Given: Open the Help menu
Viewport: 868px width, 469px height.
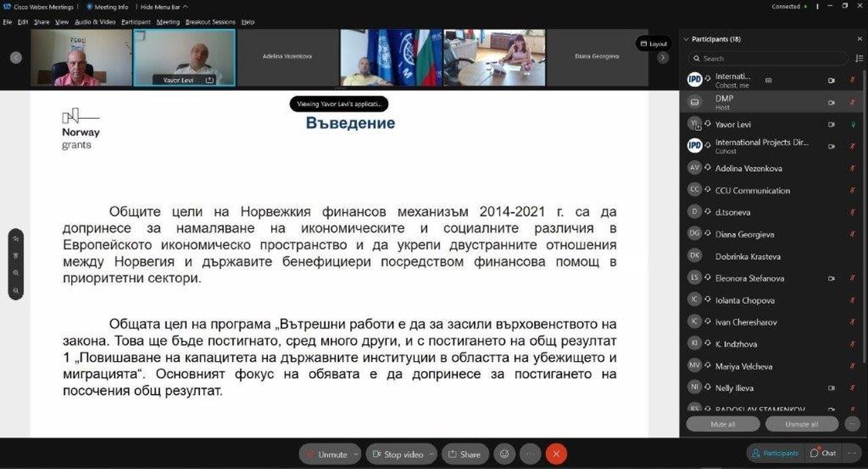Looking at the screenshot, I should [248, 22].
